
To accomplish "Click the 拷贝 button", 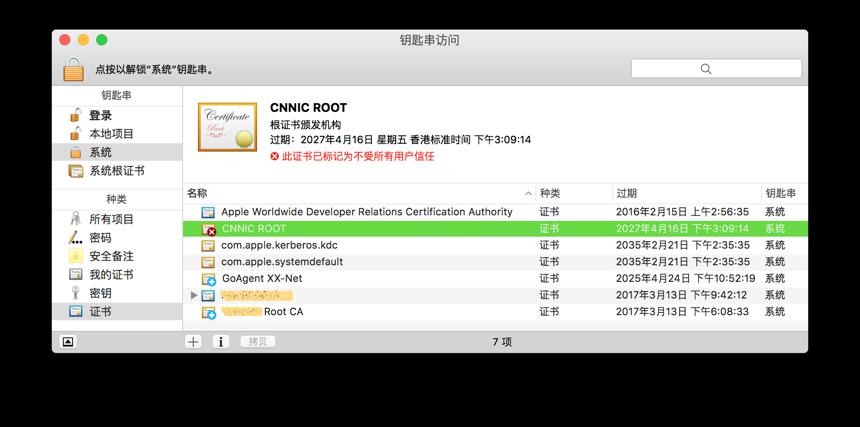I will pos(258,341).
